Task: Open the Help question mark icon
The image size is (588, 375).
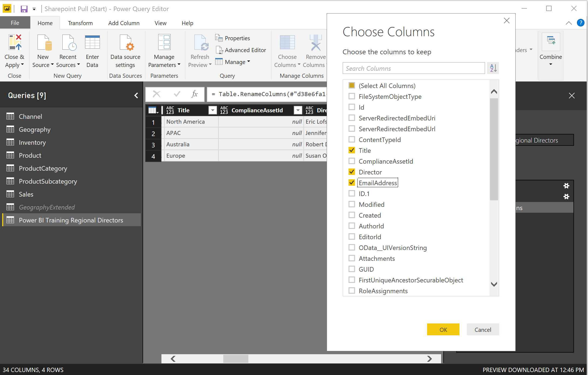Action: 581,23
